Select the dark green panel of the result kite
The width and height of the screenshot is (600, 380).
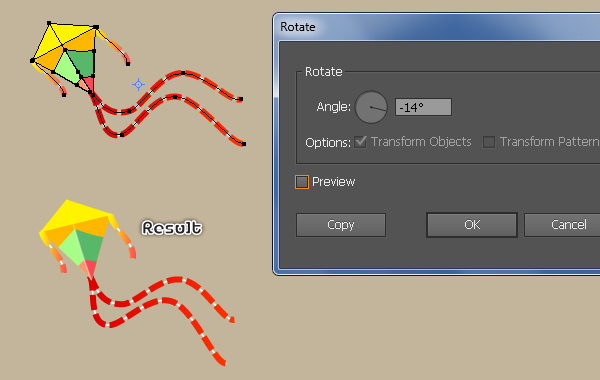(91, 245)
